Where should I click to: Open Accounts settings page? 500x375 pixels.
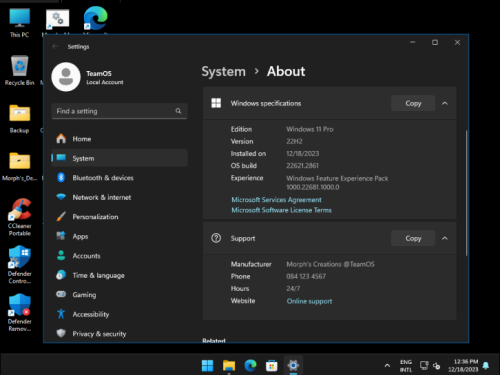[x=119, y=256]
